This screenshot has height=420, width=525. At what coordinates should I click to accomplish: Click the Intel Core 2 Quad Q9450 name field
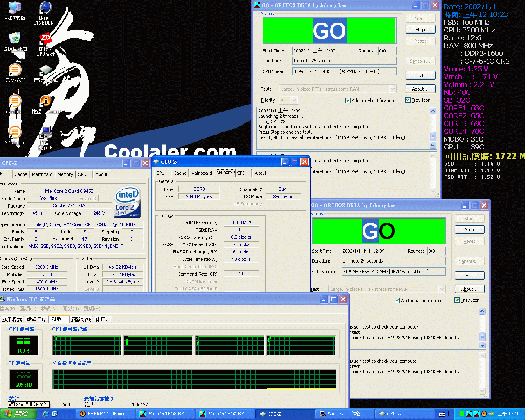tap(69, 191)
